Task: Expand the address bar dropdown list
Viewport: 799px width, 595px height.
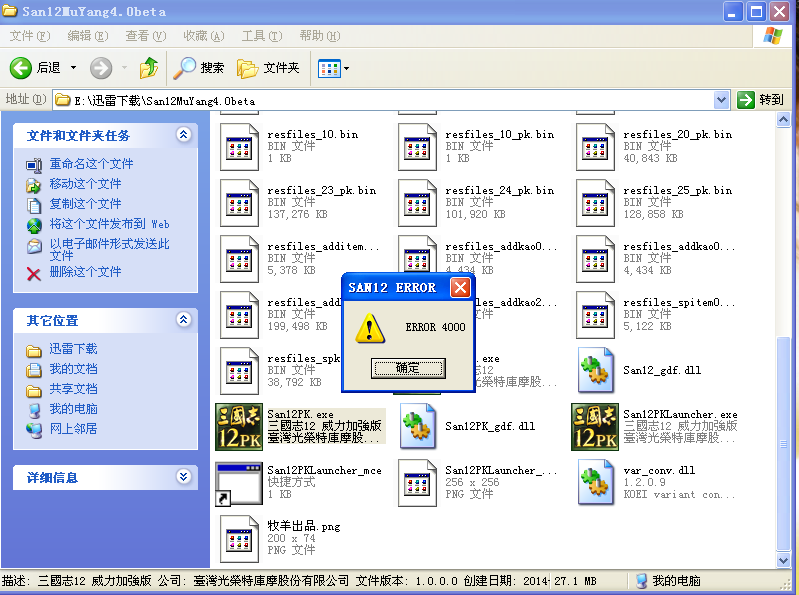Action: pos(721,100)
